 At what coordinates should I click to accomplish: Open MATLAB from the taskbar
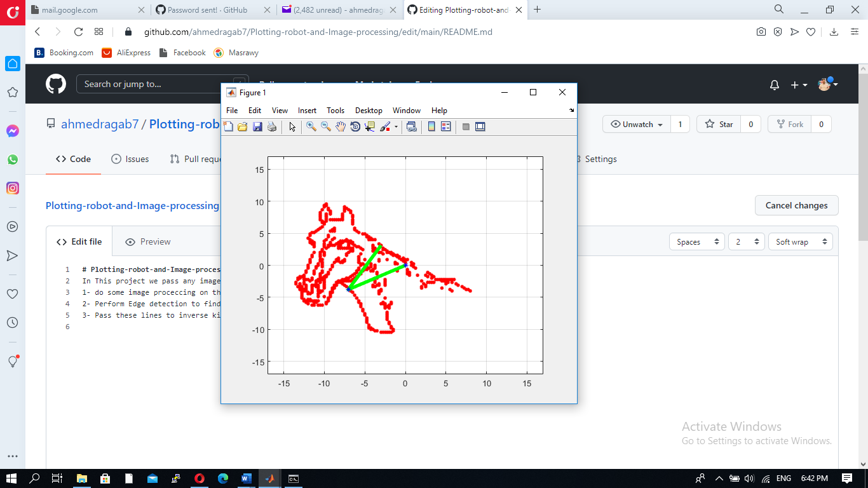[x=269, y=478]
